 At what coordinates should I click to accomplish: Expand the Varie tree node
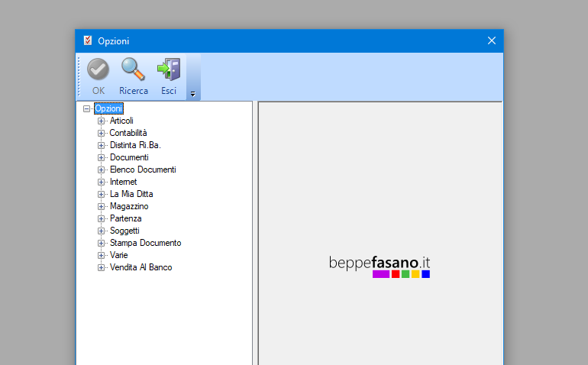pos(101,255)
